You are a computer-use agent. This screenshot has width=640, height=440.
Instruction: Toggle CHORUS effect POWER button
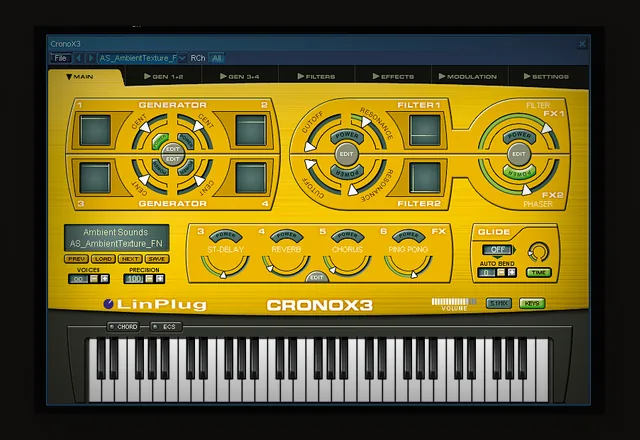[x=347, y=236]
